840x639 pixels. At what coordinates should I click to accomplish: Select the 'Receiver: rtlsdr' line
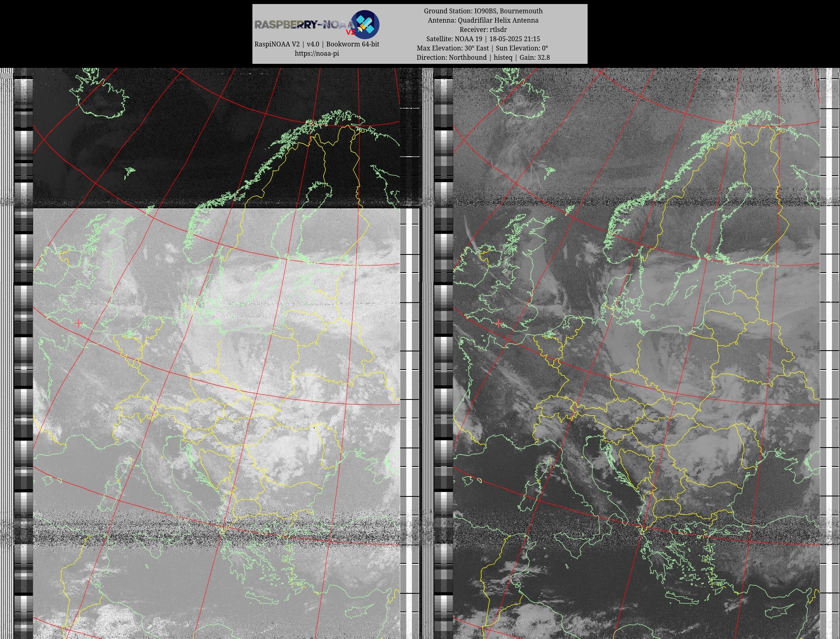pyautogui.click(x=483, y=29)
